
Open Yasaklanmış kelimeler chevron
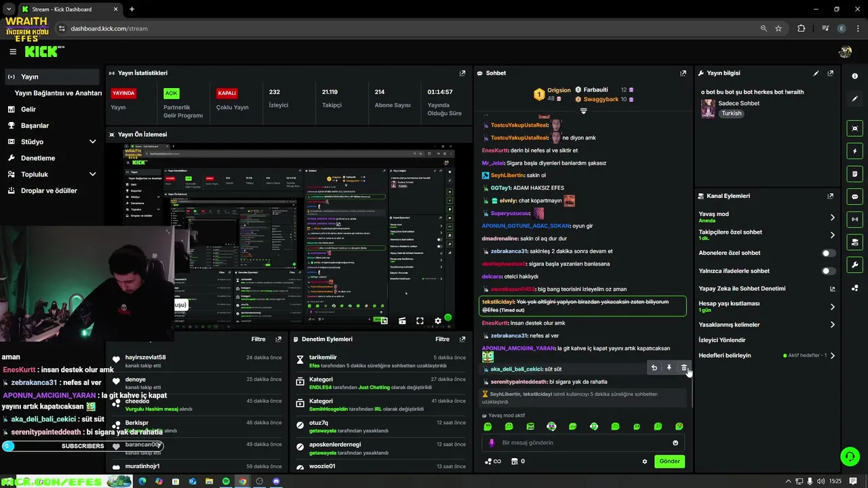click(833, 325)
